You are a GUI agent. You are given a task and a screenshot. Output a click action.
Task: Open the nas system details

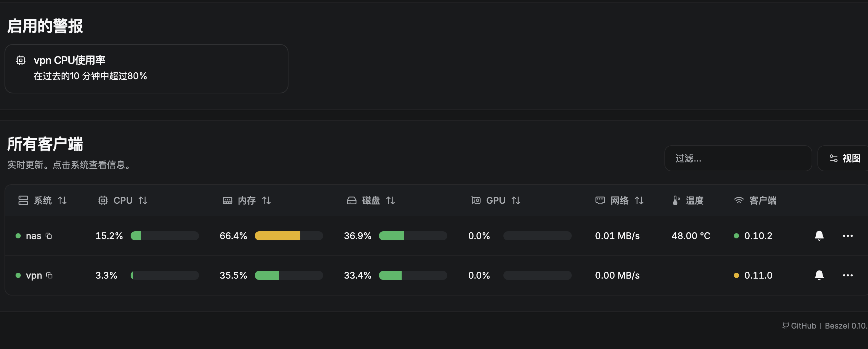click(33, 236)
